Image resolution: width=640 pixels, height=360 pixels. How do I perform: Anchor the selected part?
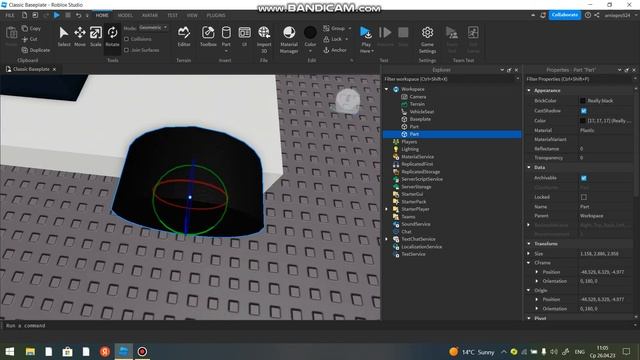(335, 50)
